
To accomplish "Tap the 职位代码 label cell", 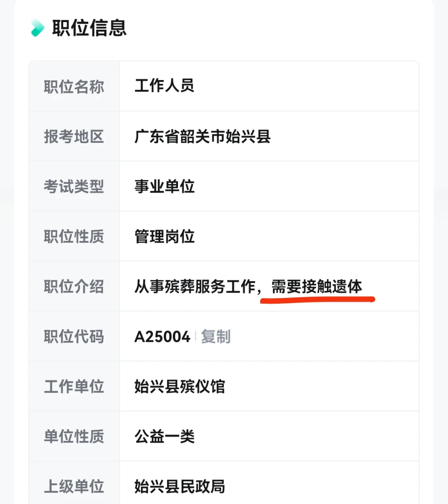I will click(74, 336).
